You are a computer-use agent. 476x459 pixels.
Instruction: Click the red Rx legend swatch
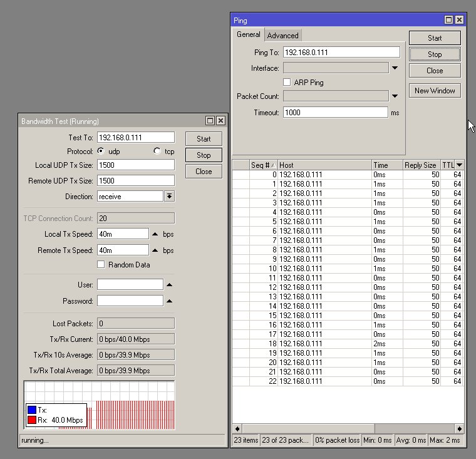[32, 420]
